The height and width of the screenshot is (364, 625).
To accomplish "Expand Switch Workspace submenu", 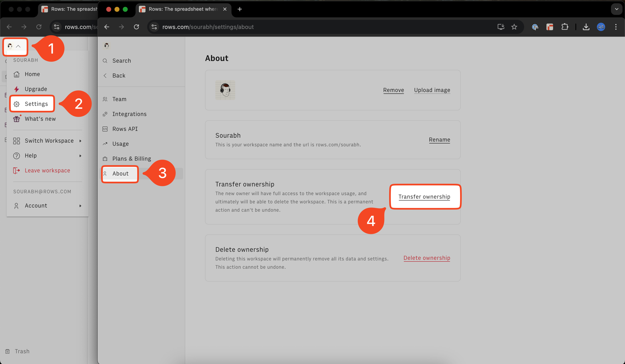I will (48, 141).
